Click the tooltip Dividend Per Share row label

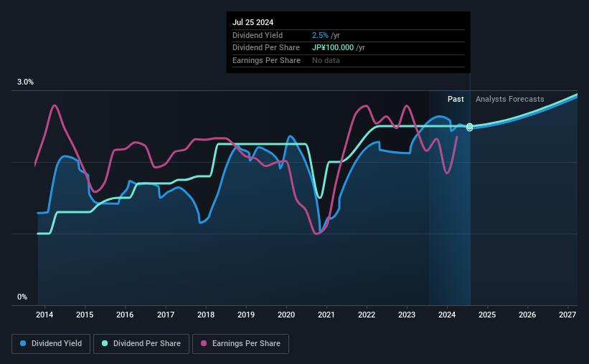coord(266,48)
